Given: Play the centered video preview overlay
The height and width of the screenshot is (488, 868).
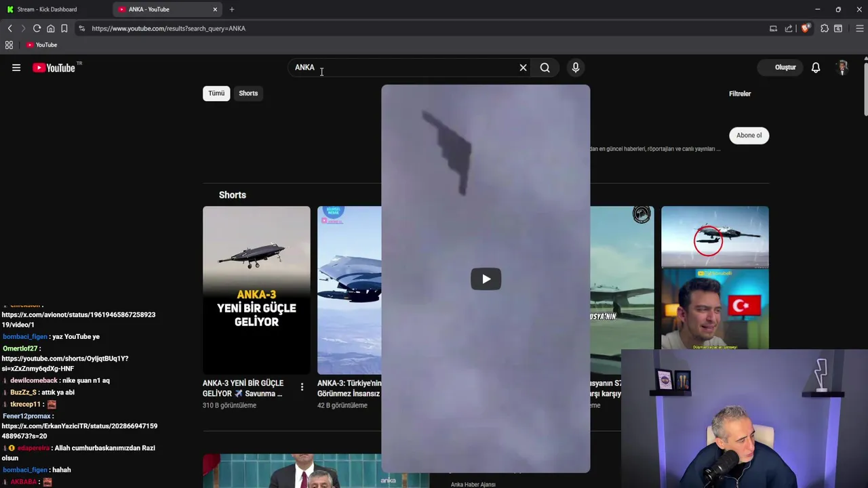Looking at the screenshot, I should (x=486, y=279).
